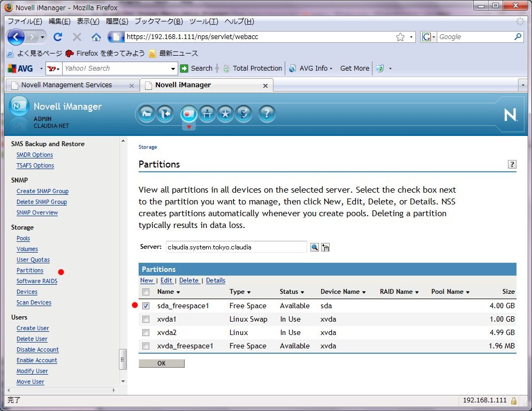The height and width of the screenshot is (411, 532).
Task: Open Type column sort dropdown
Action: click(249, 292)
